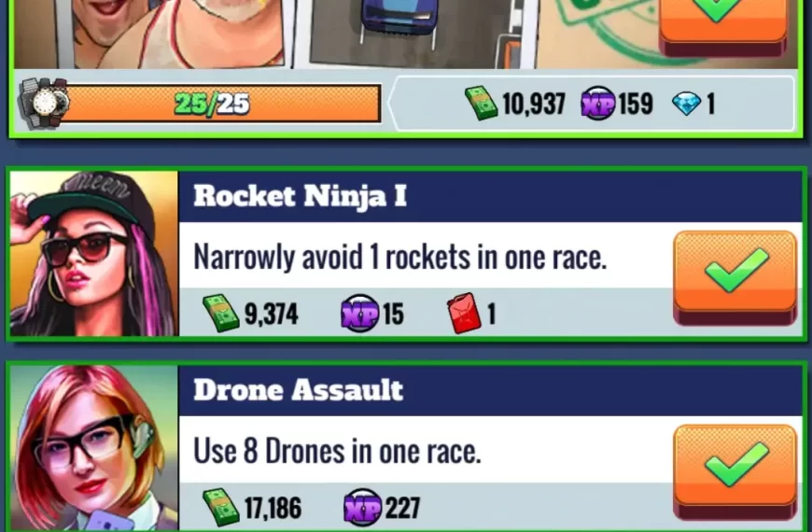This screenshot has height=532, width=812.
Task: Tap the XP badge next to 15
Action: pyautogui.click(x=360, y=314)
